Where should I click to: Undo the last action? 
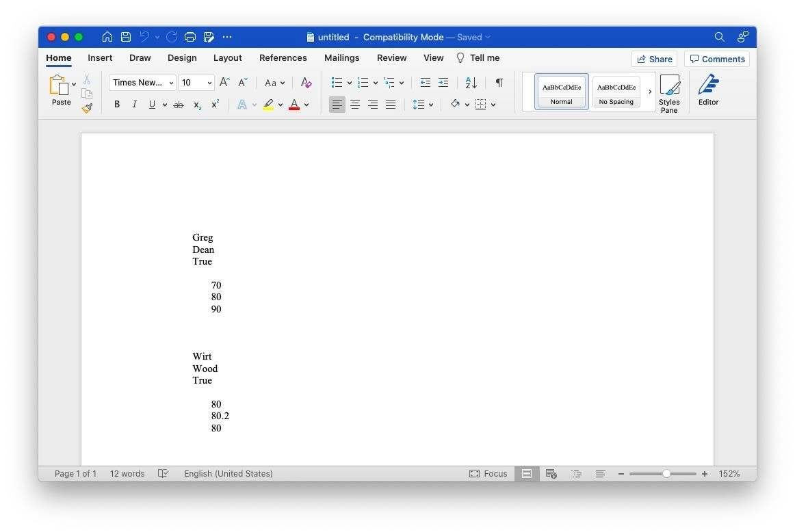pyautogui.click(x=144, y=37)
